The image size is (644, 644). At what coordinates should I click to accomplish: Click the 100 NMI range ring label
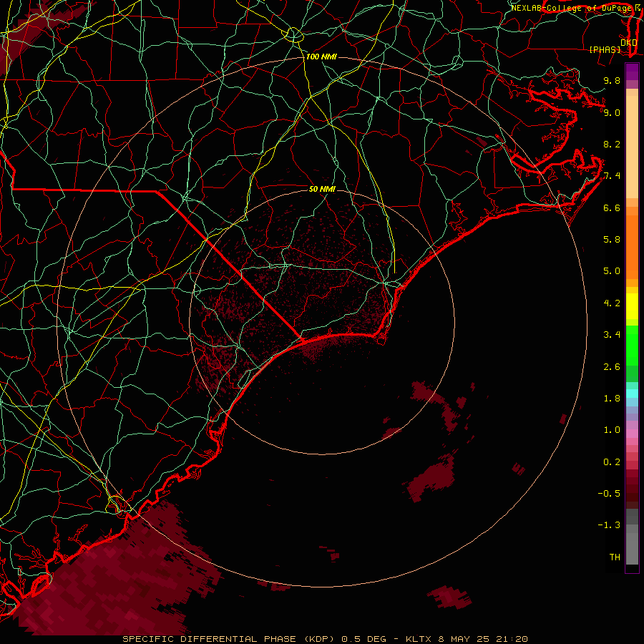click(321, 57)
